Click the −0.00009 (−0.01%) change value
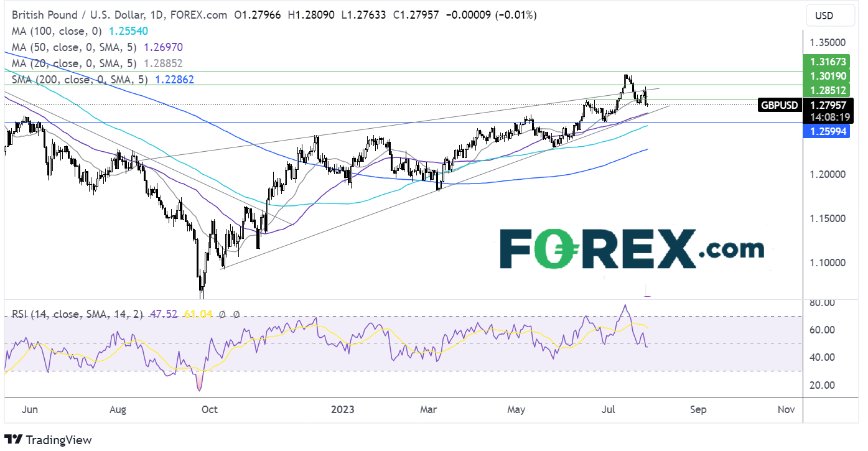Screen dimensions: 868x451 tap(492, 14)
